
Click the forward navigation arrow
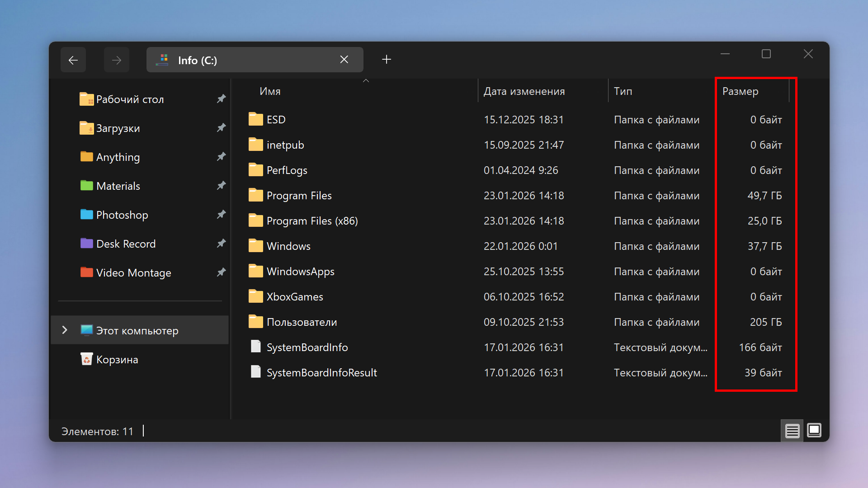click(x=117, y=60)
